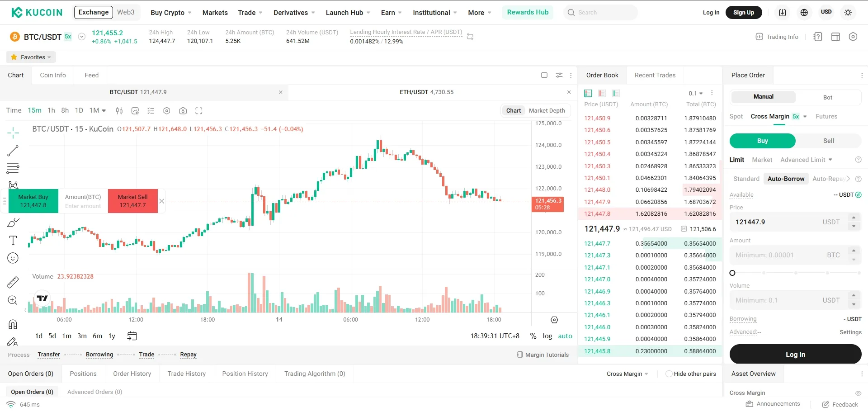Toggle Hide other pairs option
Viewport: 868px width, 412px height.
(669, 374)
